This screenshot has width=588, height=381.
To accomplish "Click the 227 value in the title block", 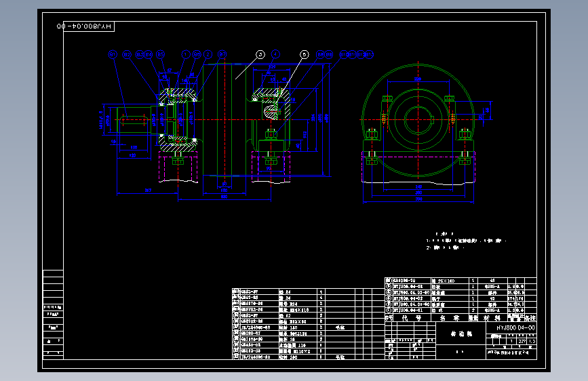I will tap(522, 341).
